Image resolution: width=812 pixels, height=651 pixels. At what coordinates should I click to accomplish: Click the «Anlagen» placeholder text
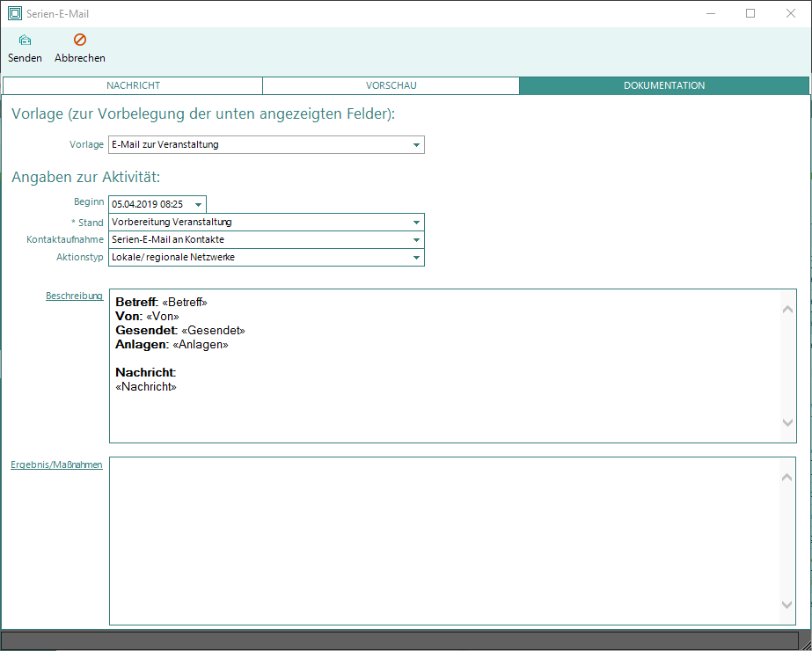point(200,344)
